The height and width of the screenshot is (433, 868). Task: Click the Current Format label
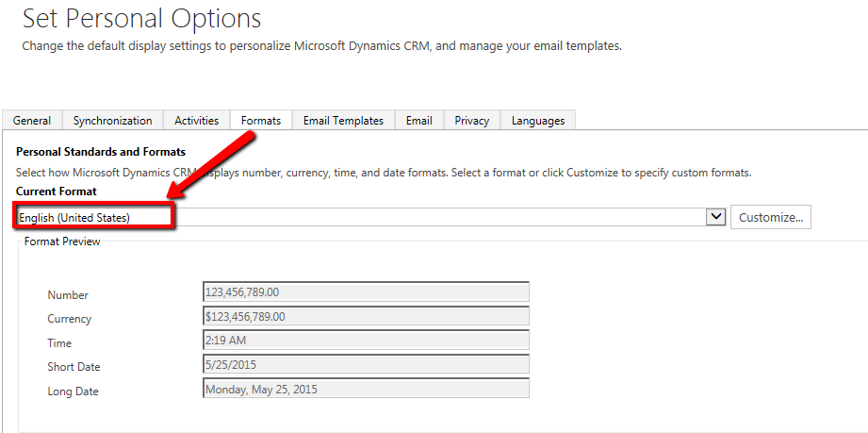click(x=57, y=192)
